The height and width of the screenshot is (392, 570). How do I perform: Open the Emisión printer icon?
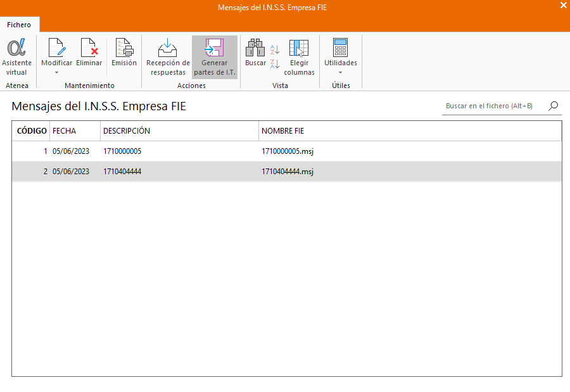[124, 48]
